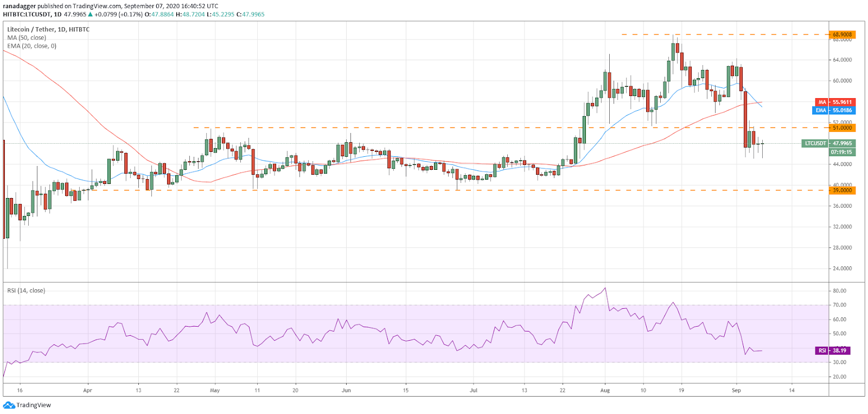This screenshot has width=868, height=414.
Task: Click the 60.00 RSI axis label
Action: [840, 320]
